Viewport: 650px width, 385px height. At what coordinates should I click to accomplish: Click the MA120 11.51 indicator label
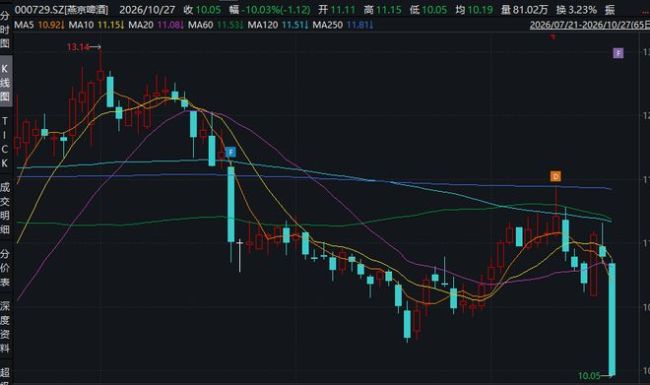click(x=278, y=25)
